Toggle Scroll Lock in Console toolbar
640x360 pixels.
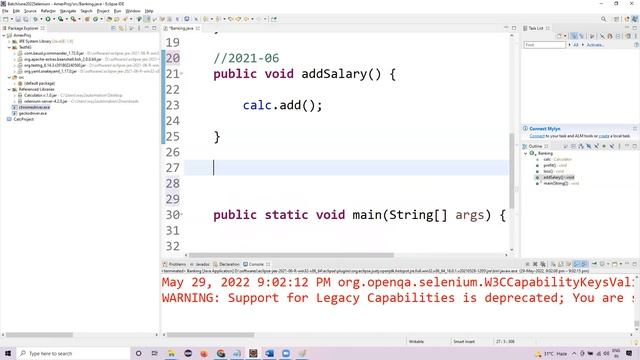click(560, 264)
